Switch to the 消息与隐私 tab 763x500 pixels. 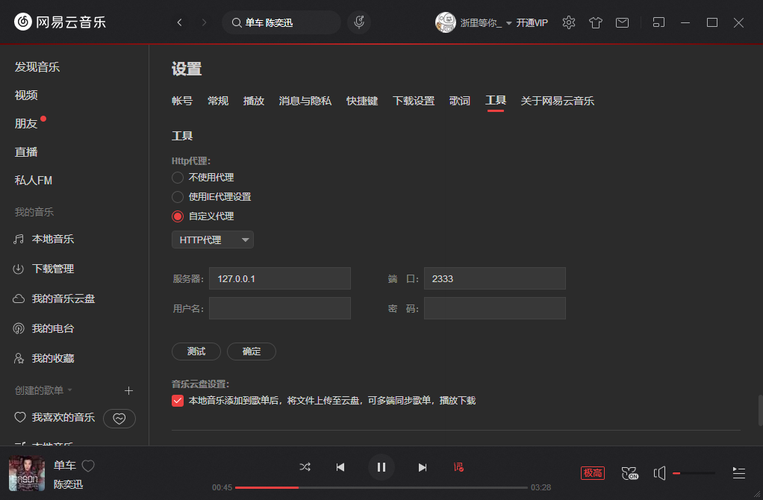pyautogui.click(x=305, y=101)
